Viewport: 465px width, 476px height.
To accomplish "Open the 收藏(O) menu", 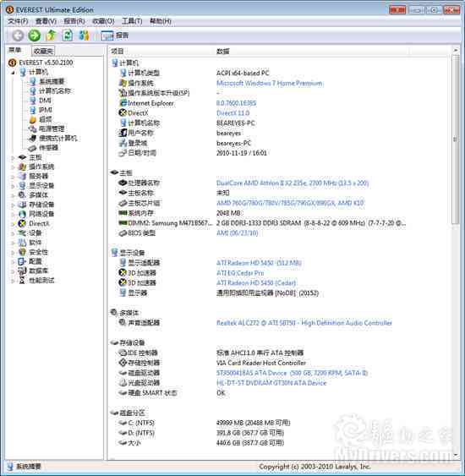I will [103, 21].
